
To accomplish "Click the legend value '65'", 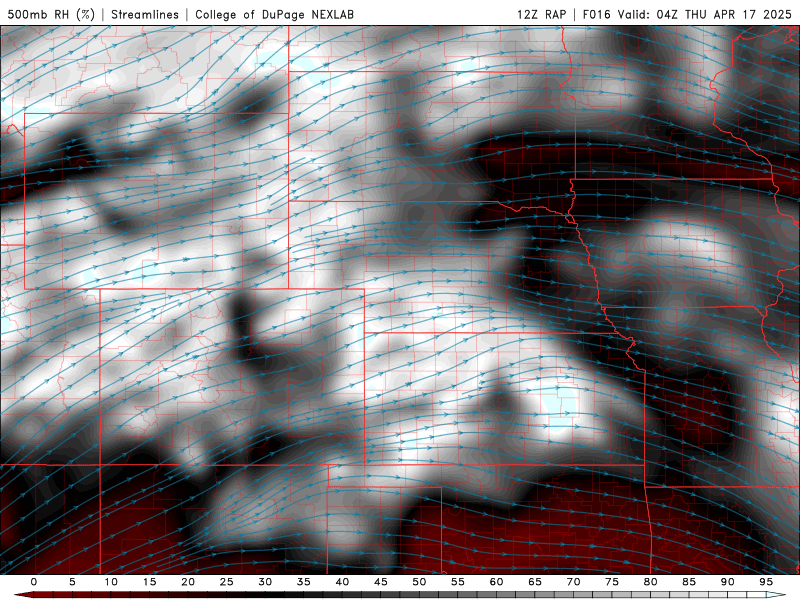I will point(535,582).
